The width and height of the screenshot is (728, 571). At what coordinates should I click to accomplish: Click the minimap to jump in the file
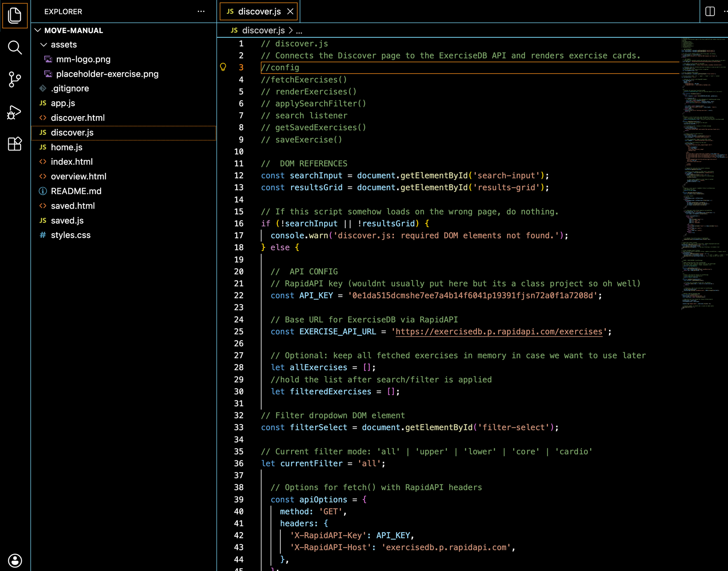(698, 167)
